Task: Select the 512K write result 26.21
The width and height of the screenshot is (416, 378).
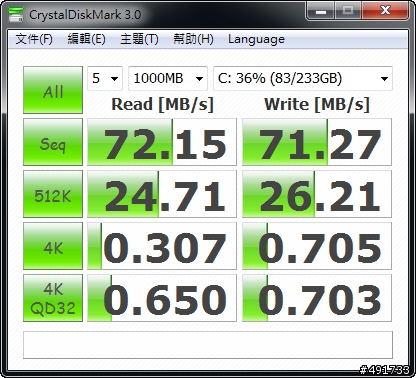Action: click(x=317, y=194)
